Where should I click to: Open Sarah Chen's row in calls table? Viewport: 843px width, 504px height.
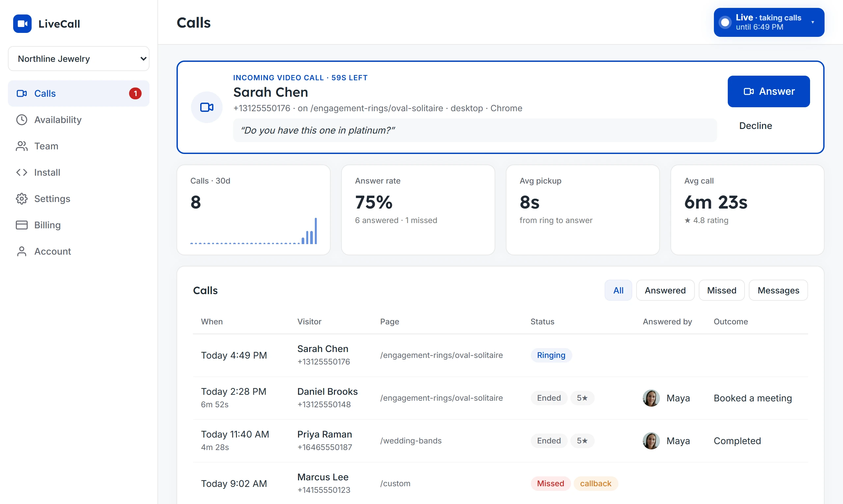(500, 355)
